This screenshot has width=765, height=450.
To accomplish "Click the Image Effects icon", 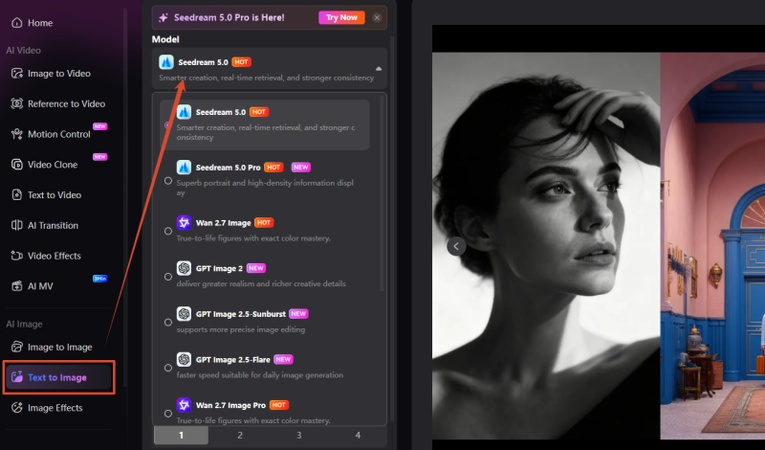I will tap(17, 408).
